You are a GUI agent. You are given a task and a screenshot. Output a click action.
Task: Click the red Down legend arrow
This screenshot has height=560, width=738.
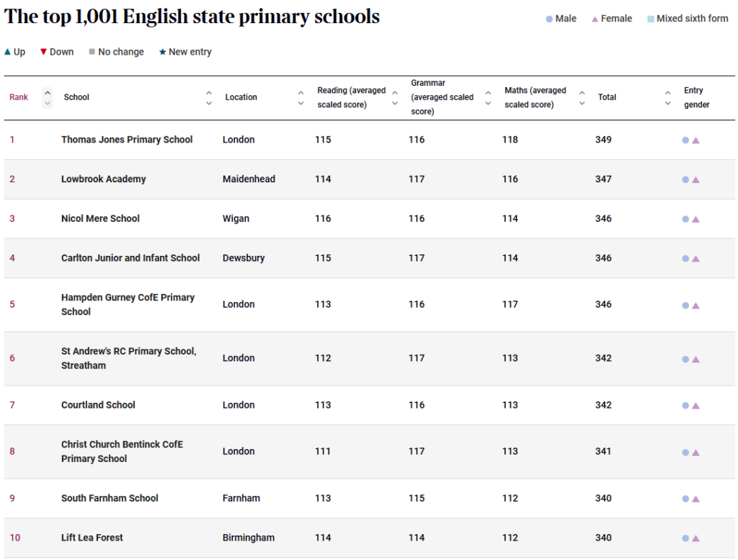43,52
